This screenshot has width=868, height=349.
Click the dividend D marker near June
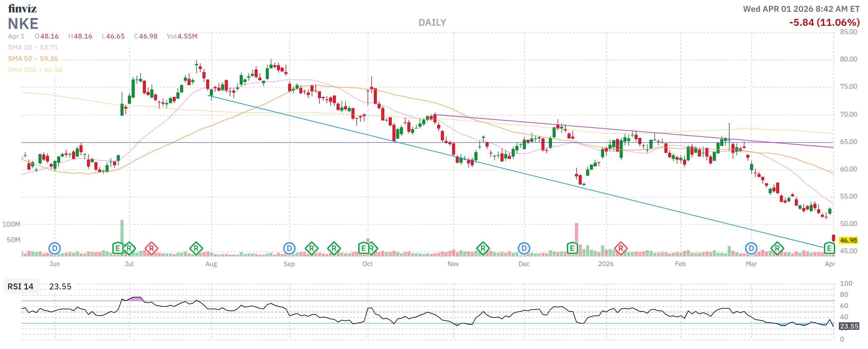tap(54, 249)
